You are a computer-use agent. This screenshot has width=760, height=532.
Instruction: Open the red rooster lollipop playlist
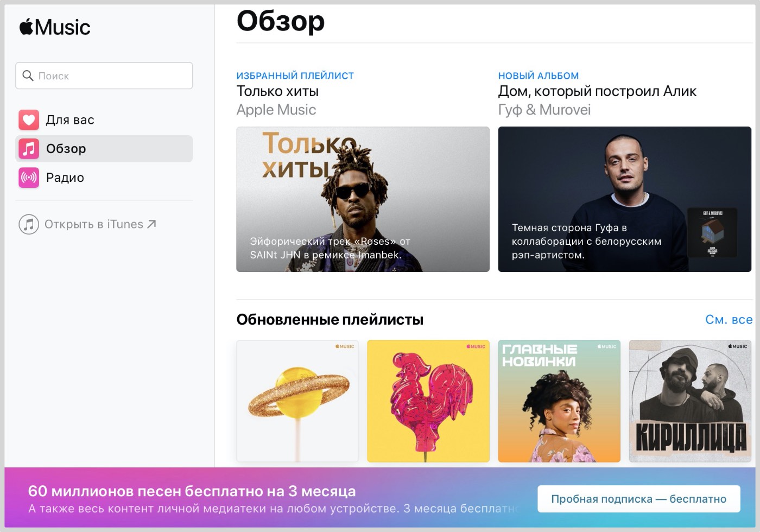[x=428, y=401]
